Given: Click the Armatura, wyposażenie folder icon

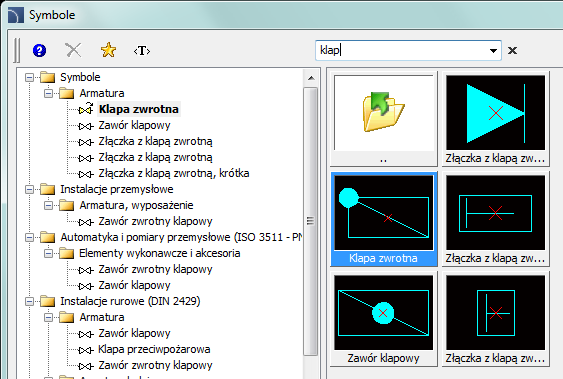Looking at the screenshot, I should point(66,205).
